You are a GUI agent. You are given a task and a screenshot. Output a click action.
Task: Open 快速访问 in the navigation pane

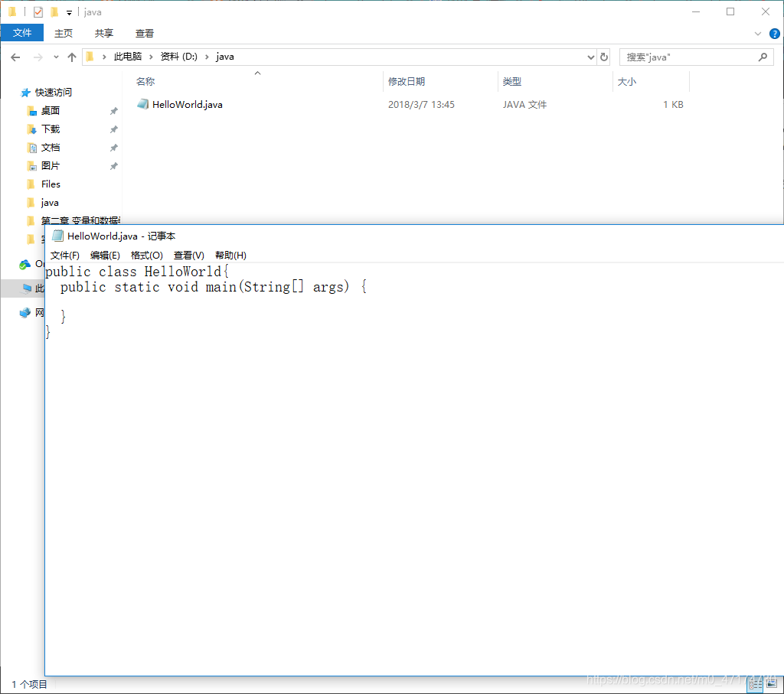pos(53,93)
